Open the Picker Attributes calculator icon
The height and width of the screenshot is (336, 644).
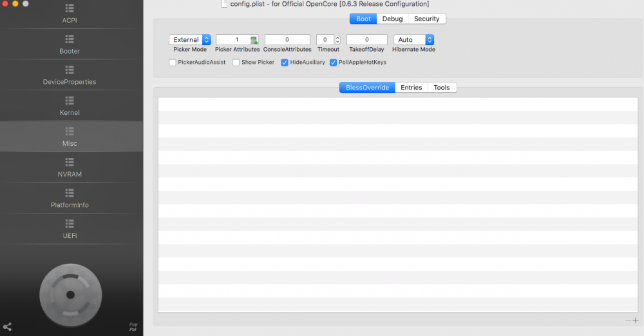tap(254, 40)
